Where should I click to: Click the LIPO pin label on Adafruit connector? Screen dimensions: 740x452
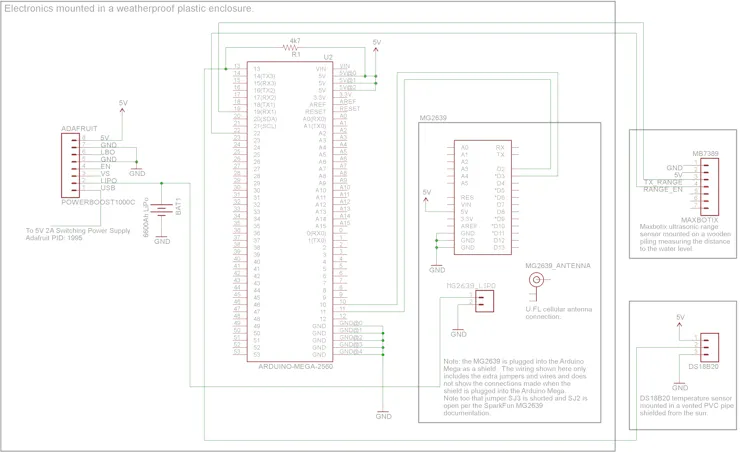pyautogui.click(x=109, y=181)
